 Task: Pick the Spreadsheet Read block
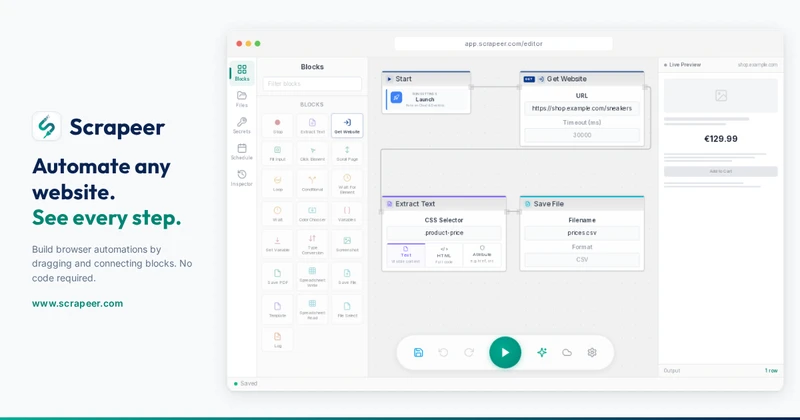point(312,309)
